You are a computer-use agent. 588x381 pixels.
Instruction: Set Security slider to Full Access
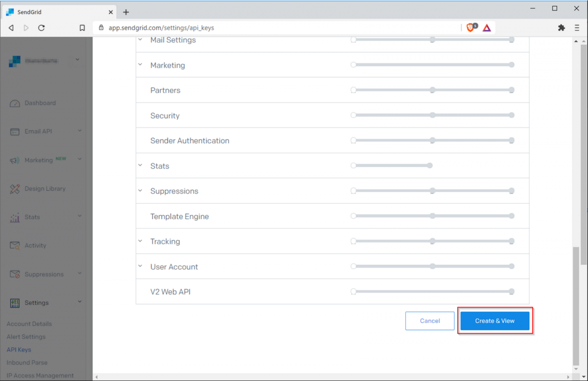(x=512, y=115)
